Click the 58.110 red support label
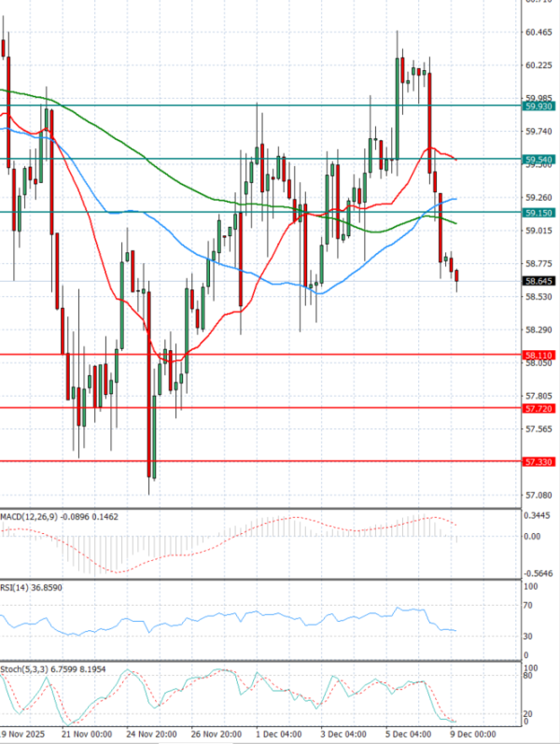The image size is (560, 744). tap(537, 356)
